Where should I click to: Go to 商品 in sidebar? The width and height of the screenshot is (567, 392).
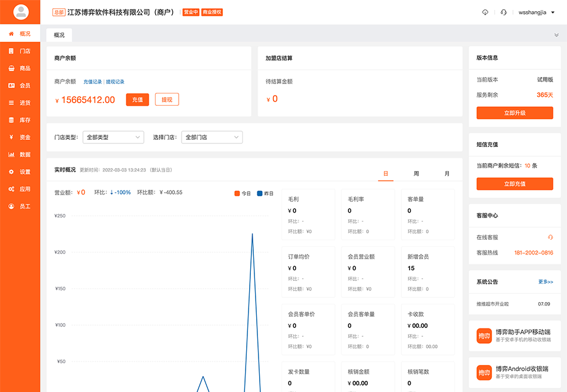pos(20,68)
